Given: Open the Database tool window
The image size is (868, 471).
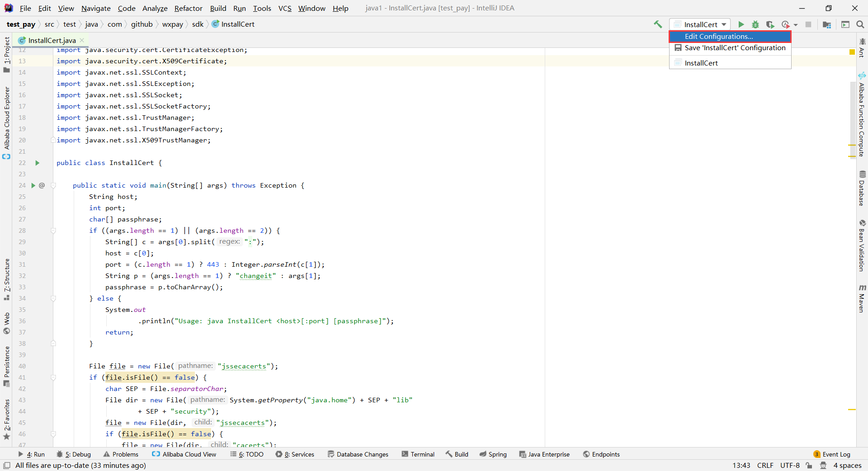Looking at the screenshot, I should 862,188.
